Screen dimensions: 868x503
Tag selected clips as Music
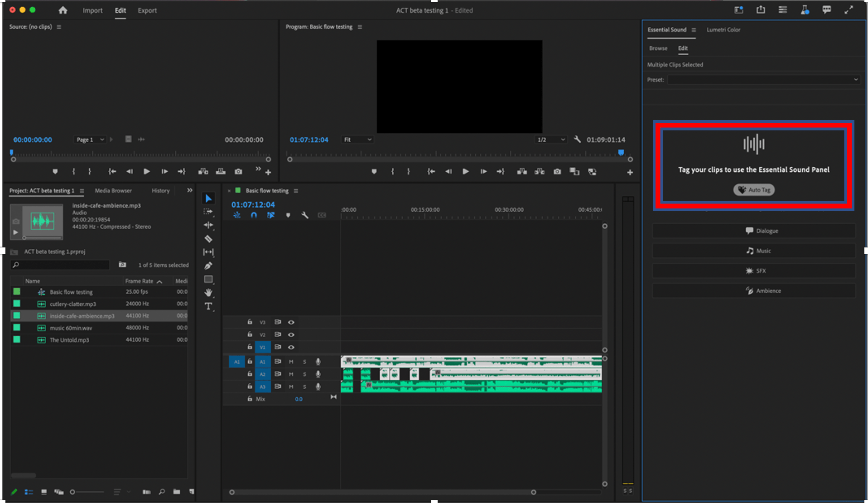pyautogui.click(x=753, y=251)
